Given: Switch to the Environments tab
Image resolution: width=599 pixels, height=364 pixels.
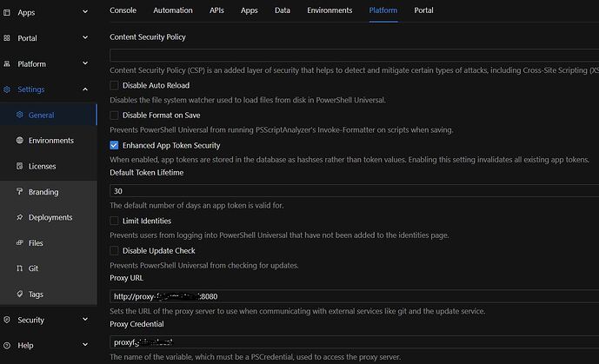Looking at the screenshot, I should (x=329, y=10).
